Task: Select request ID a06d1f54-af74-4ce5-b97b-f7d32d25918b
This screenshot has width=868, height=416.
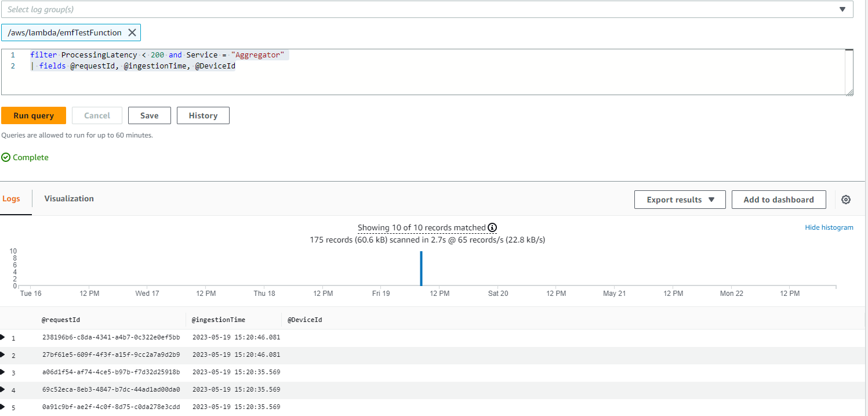Action: (111, 372)
